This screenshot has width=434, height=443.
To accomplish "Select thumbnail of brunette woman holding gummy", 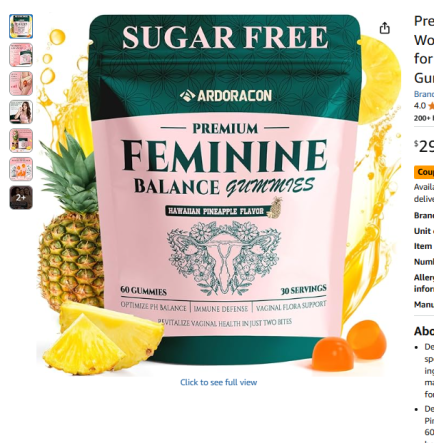I will [x=21, y=112].
